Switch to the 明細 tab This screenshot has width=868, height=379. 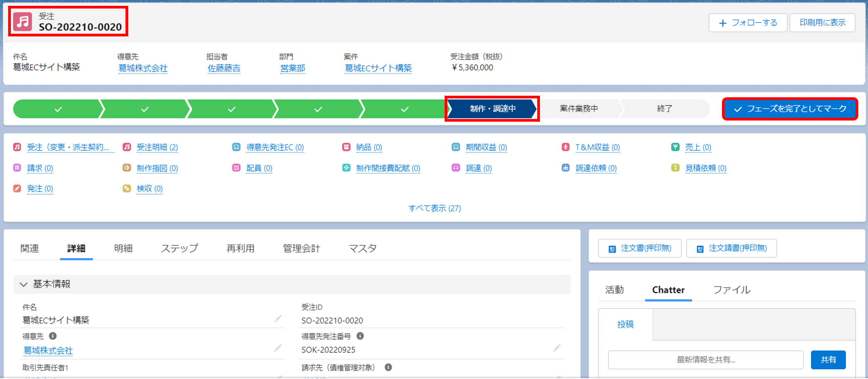(x=123, y=248)
